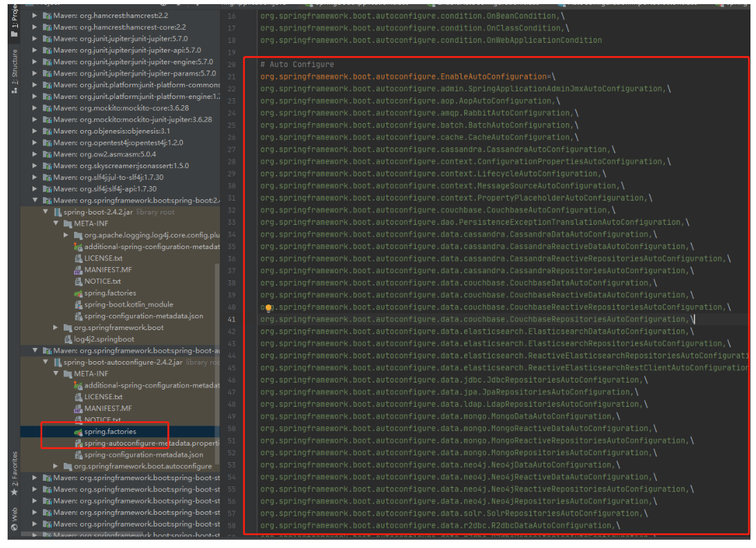Click the spring-boot.kotlin_module file icon
The image size is (756, 548).
(x=78, y=305)
